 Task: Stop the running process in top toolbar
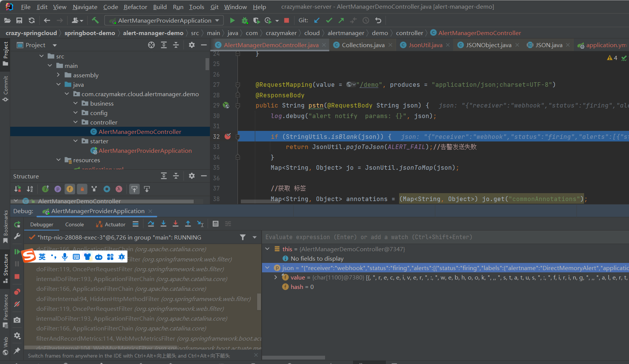pyautogui.click(x=287, y=20)
